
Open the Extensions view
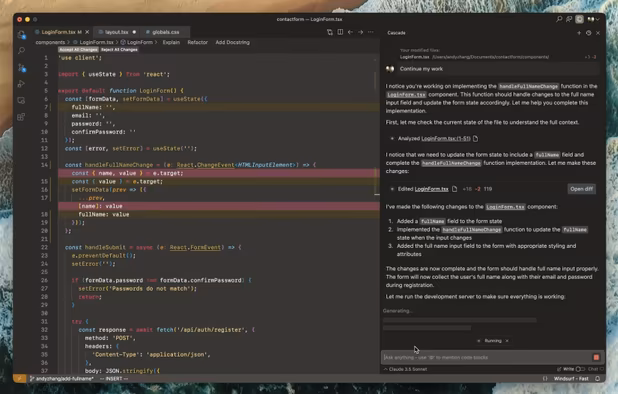(21, 117)
